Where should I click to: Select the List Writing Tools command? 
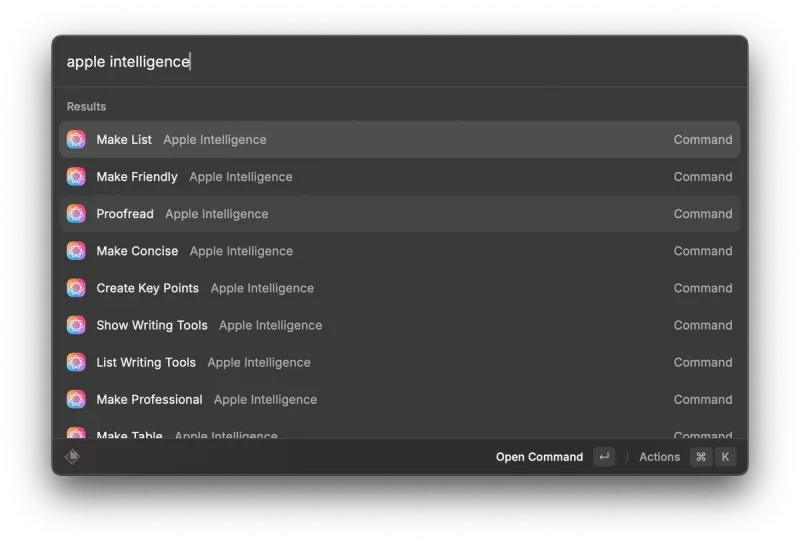[400, 362]
